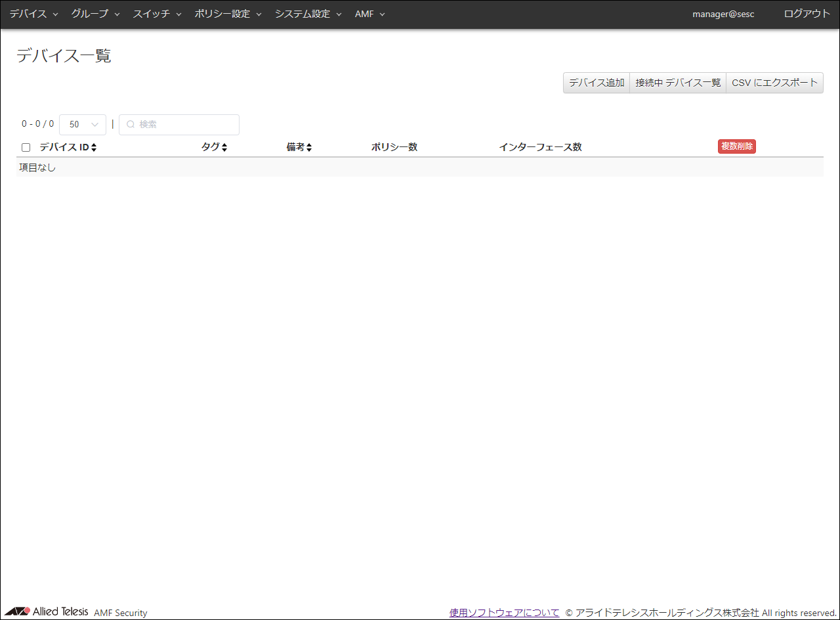Viewport: 840px width, 620px height.
Task: Toggle the select-all devices checkbox
Action: pyautogui.click(x=26, y=148)
